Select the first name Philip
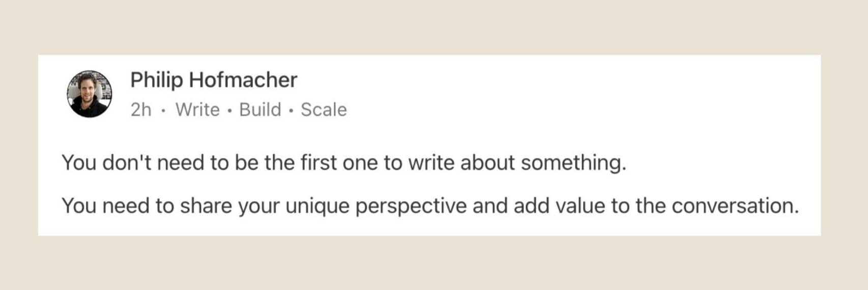The image size is (868, 290). point(157,80)
